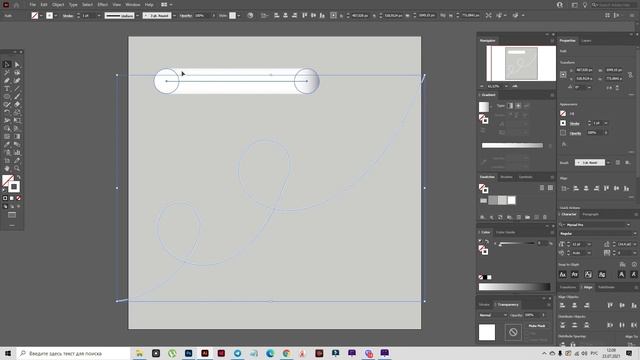Open the Windows Start menu
The height and width of the screenshot is (360, 640).
(x=8, y=353)
